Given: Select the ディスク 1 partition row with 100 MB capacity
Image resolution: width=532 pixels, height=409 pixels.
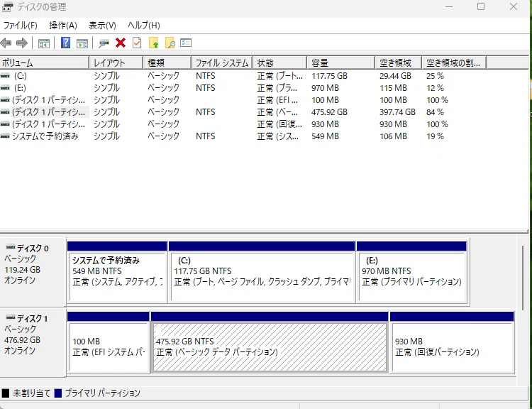Looking at the screenshot, I should pyautogui.click(x=243, y=100).
